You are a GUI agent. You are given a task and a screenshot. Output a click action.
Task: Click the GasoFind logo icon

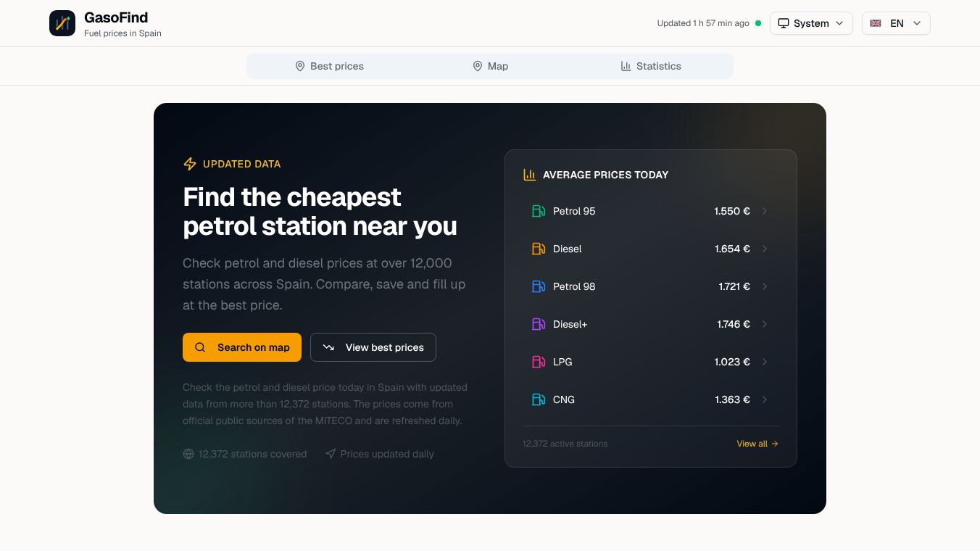(62, 23)
